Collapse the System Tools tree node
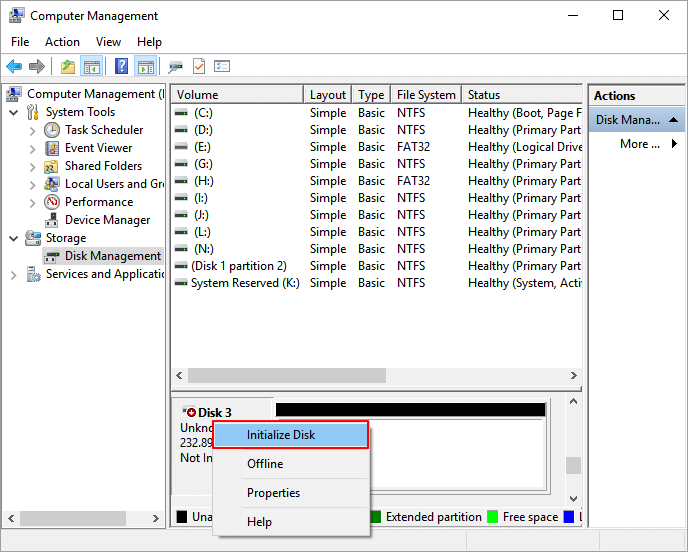This screenshot has height=552, width=688. pyautogui.click(x=14, y=112)
